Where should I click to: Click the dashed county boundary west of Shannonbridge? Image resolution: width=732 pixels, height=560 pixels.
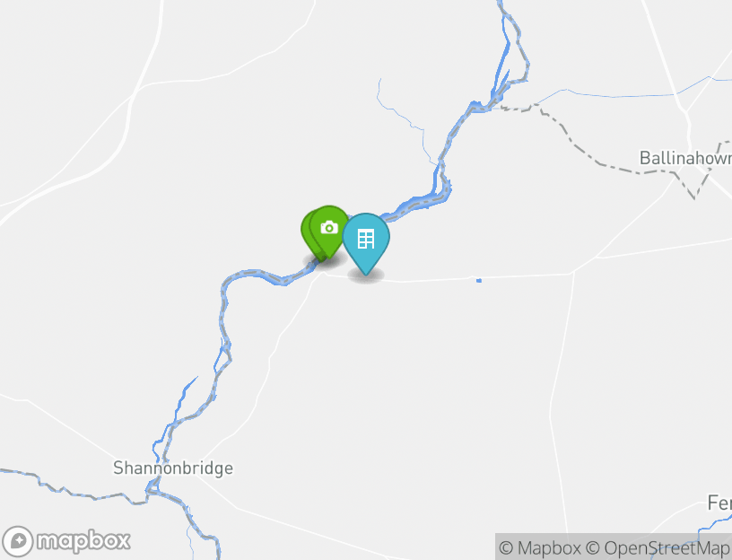point(70,490)
